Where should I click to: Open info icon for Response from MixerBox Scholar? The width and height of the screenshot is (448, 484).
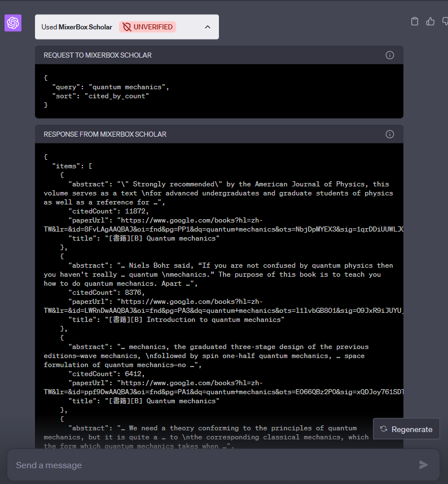pyautogui.click(x=390, y=134)
